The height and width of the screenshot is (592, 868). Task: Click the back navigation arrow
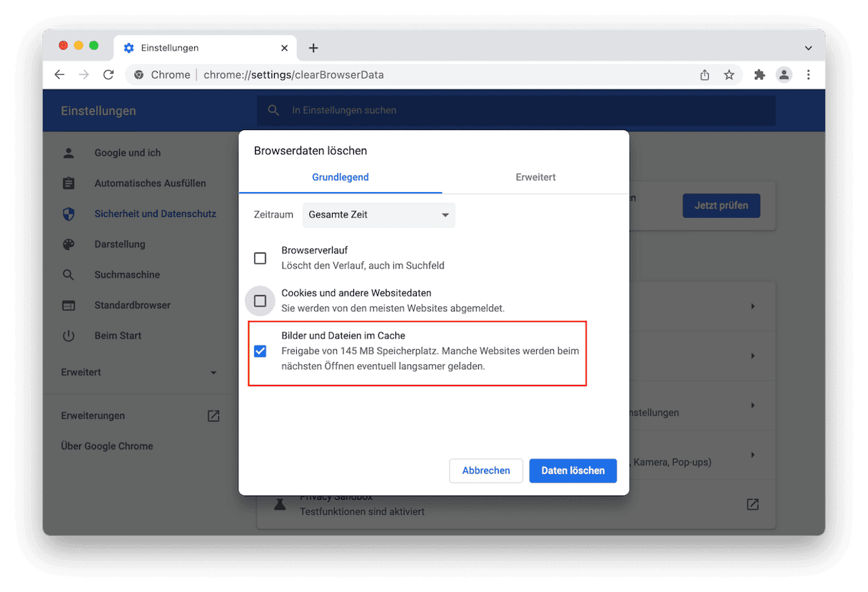point(59,75)
